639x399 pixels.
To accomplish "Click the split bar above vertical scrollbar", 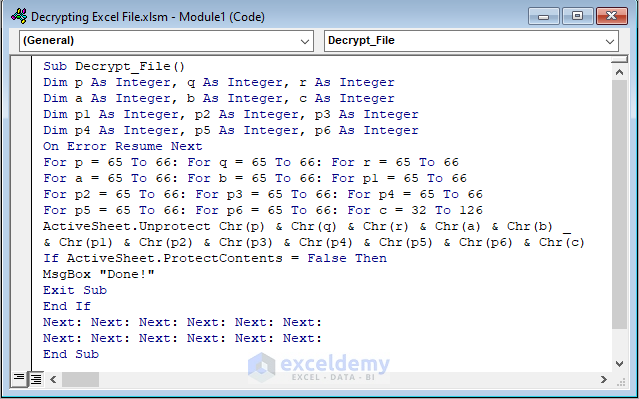I will coord(619,60).
